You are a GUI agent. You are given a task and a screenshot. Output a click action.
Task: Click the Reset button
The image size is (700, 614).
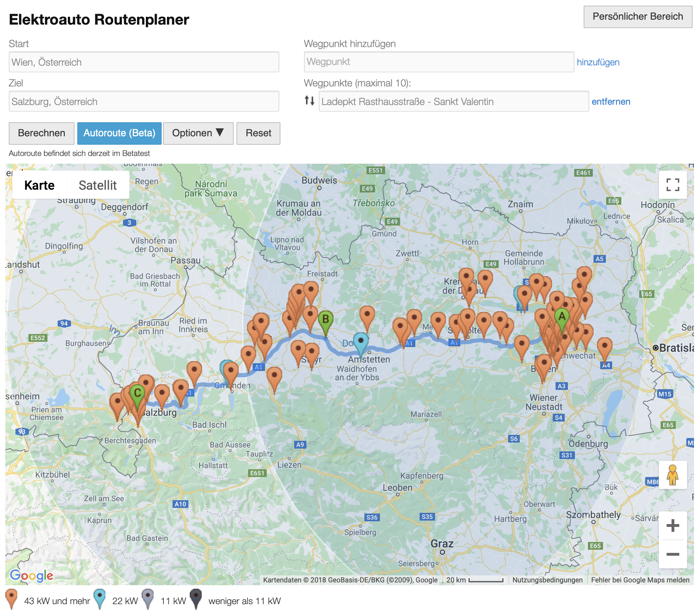(x=258, y=133)
